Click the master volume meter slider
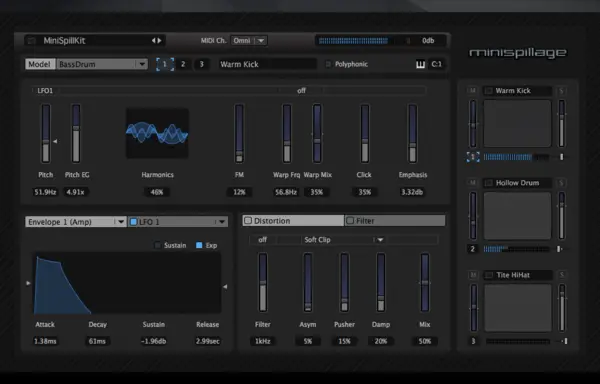Image resolution: width=600 pixels, height=384 pixels. coord(364,41)
